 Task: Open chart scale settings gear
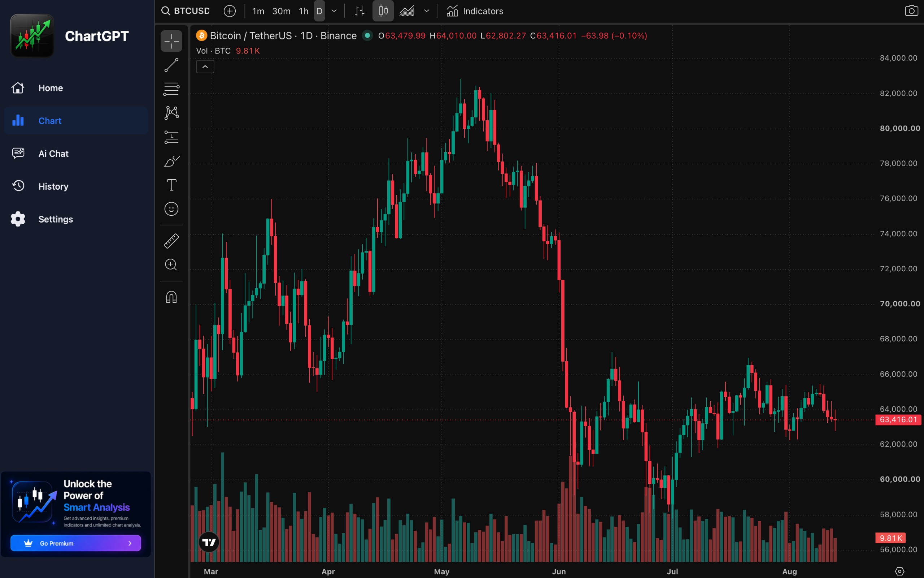click(x=899, y=571)
